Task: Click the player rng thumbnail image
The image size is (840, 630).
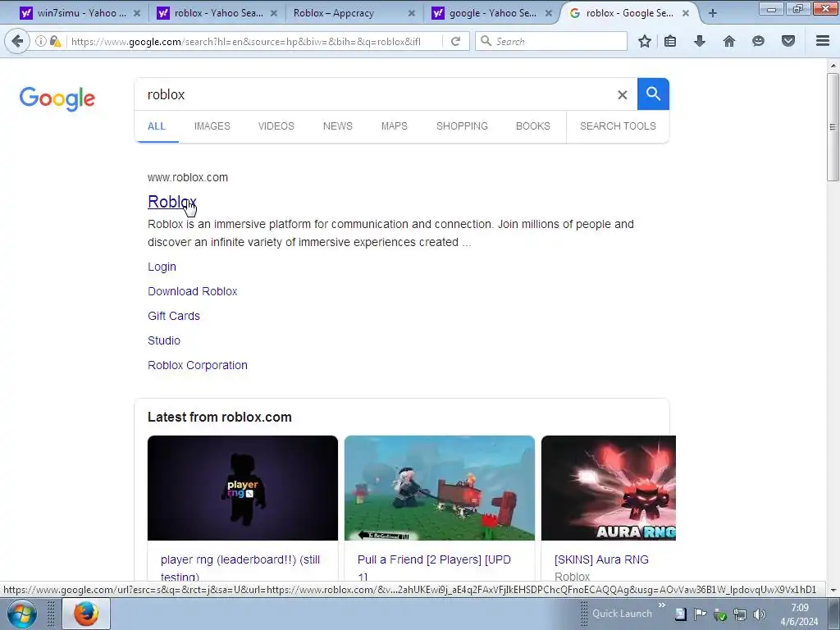Action: click(x=243, y=488)
